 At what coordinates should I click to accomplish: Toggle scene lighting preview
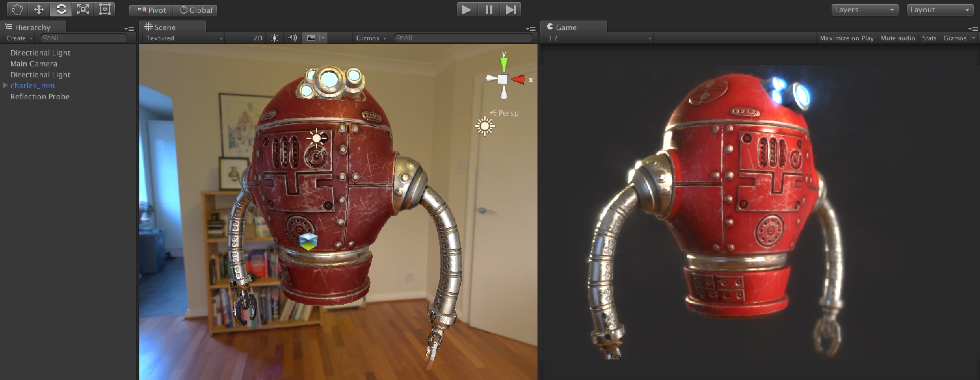pos(274,38)
